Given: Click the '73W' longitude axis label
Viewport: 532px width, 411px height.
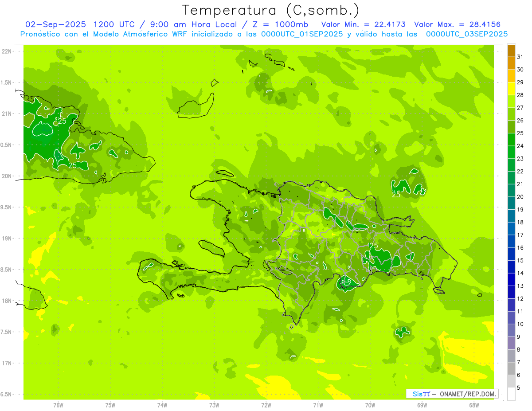Looking at the screenshot, I should [x=214, y=405].
